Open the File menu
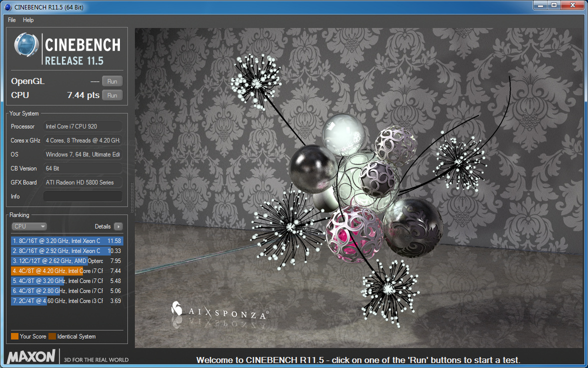This screenshot has height=368, width=588. pos(12,20)
